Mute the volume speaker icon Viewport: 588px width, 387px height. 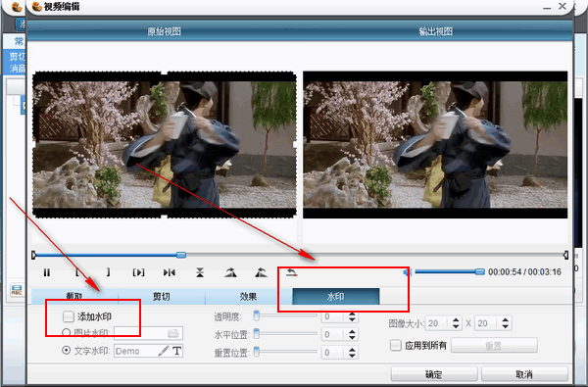[407, 271]
